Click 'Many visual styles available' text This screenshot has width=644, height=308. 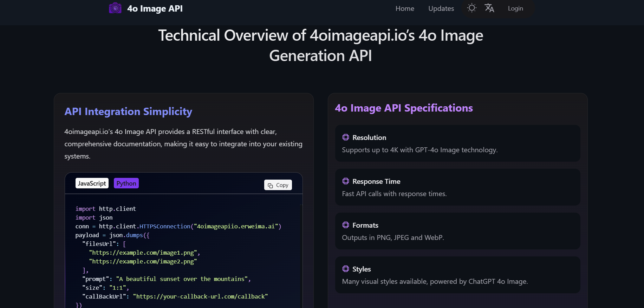[435, 281]
